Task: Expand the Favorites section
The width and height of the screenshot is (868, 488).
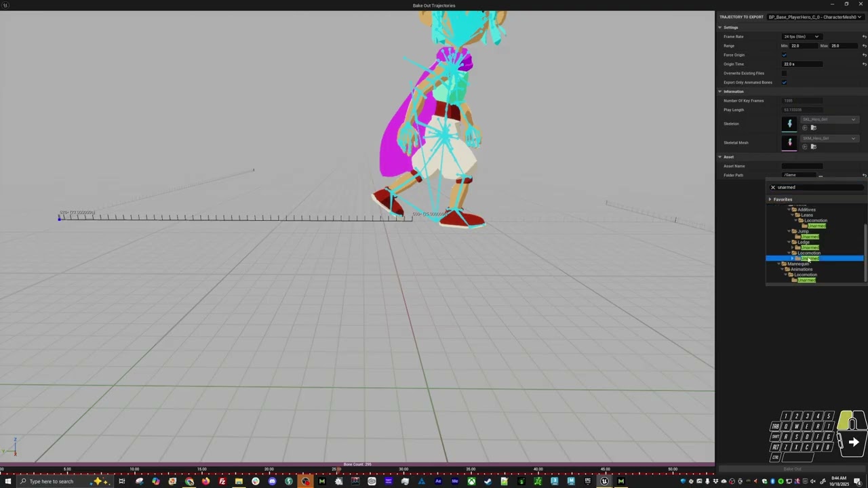Action: [770, 199]
